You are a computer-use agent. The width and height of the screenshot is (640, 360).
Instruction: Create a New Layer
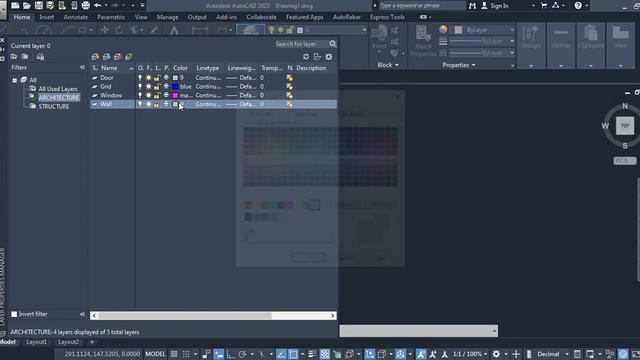click(96, 57)
